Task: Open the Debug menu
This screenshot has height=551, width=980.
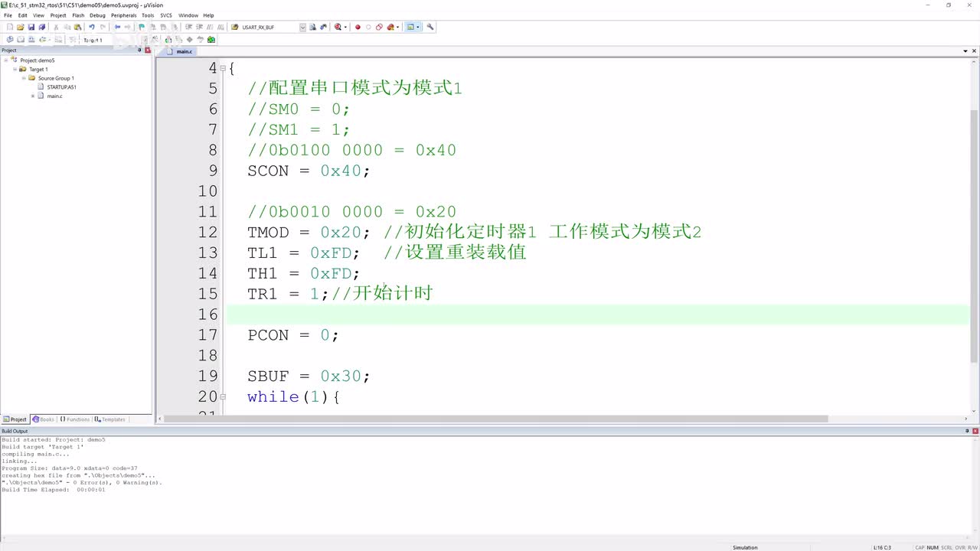Action: [x=97, y=15]
